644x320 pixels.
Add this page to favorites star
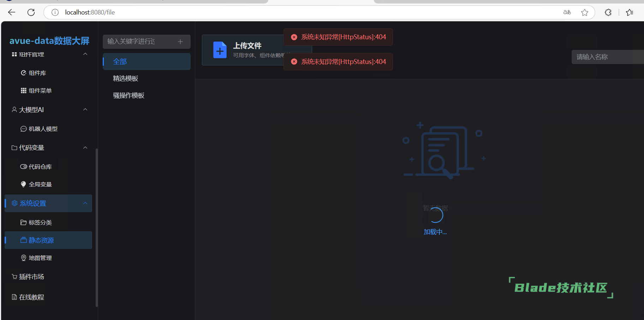pyautogui.click(x=585, y=12)
